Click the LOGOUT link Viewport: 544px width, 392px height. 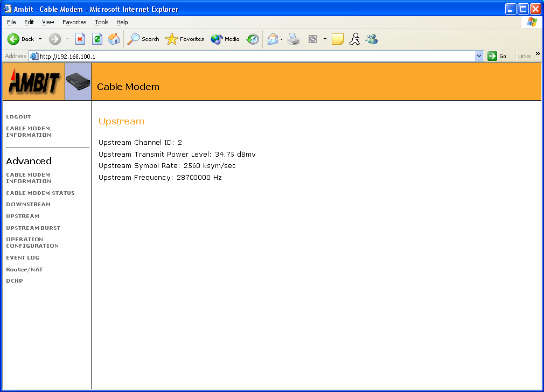pyautogui.click(x=18, y=117)
